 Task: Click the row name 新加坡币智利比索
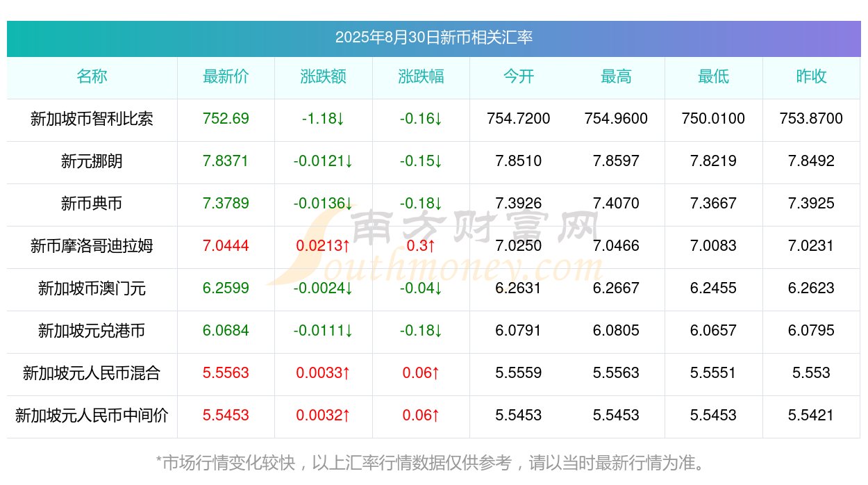click(x=92, y=119)
